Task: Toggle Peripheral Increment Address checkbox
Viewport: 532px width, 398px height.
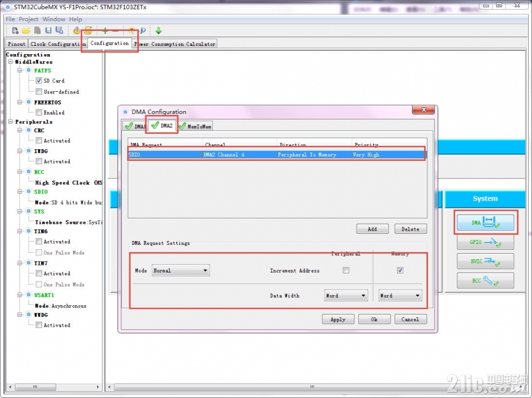Action: click(x=346, y=270)
